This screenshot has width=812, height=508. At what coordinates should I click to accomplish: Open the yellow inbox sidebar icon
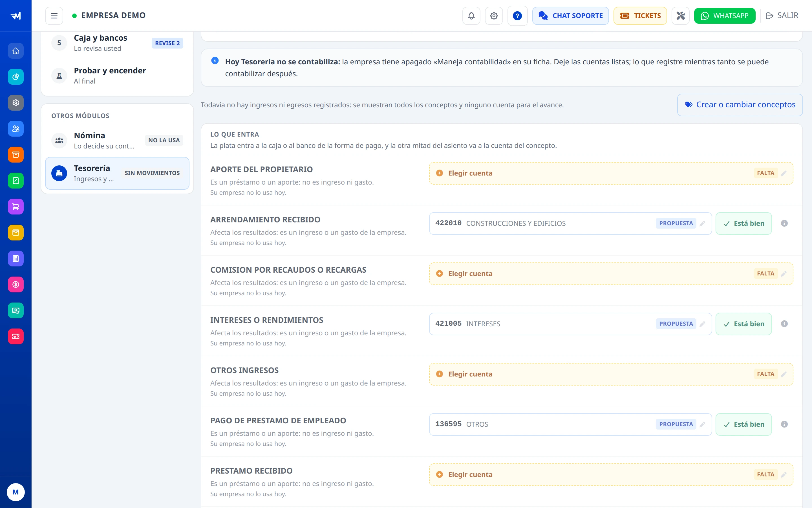click(16, 233)
